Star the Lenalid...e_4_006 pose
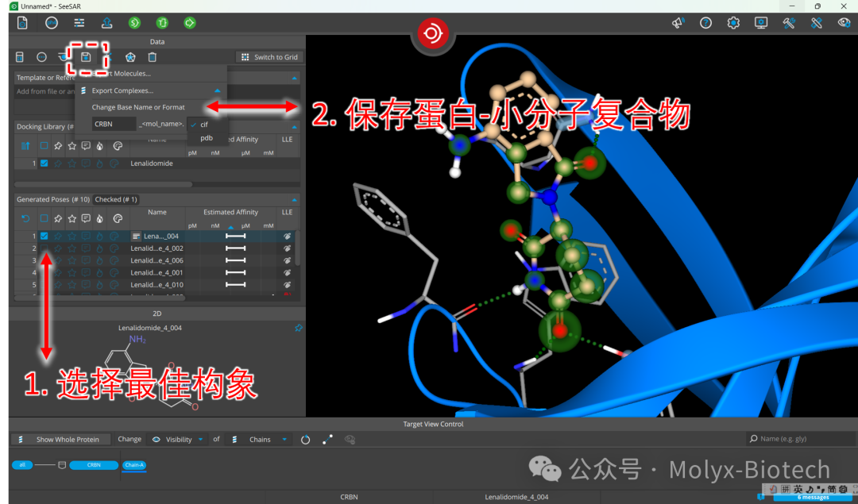Image resolution: width=858 pixels, height=504 pixels. coord(71,261)
